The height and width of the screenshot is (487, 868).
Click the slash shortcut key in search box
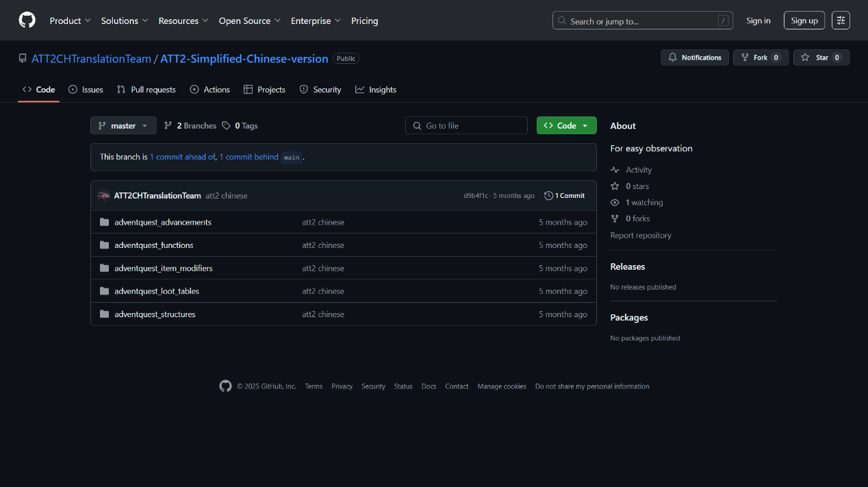click(x=723, y=21)
